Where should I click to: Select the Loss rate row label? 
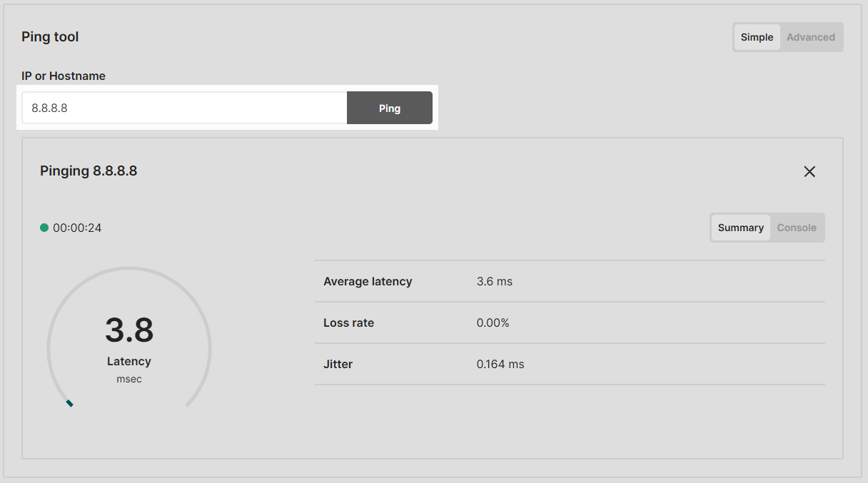pos(348,322)
